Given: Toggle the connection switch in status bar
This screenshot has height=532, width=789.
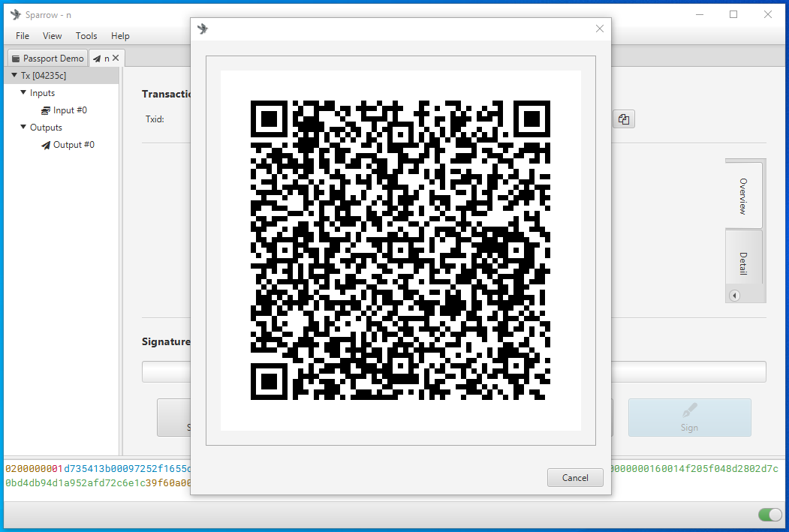Looking at the screenshot, I should [x=770, y=515].
